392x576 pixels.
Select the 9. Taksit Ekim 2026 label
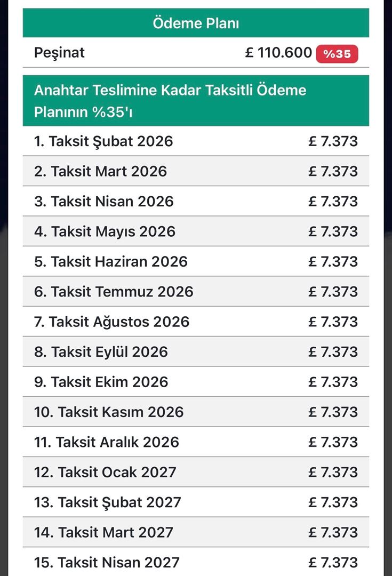coord(101,382)
